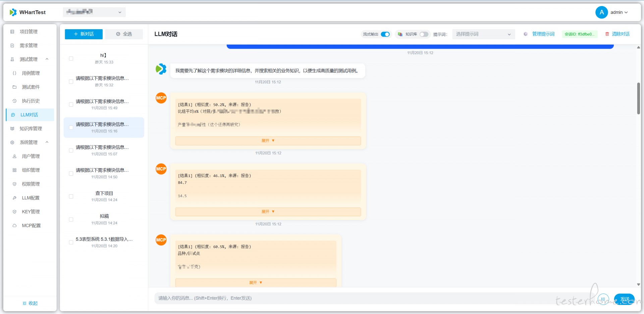Enable the 知识库 toggle switch
The image size is (644, 314).
click(424, 34)
